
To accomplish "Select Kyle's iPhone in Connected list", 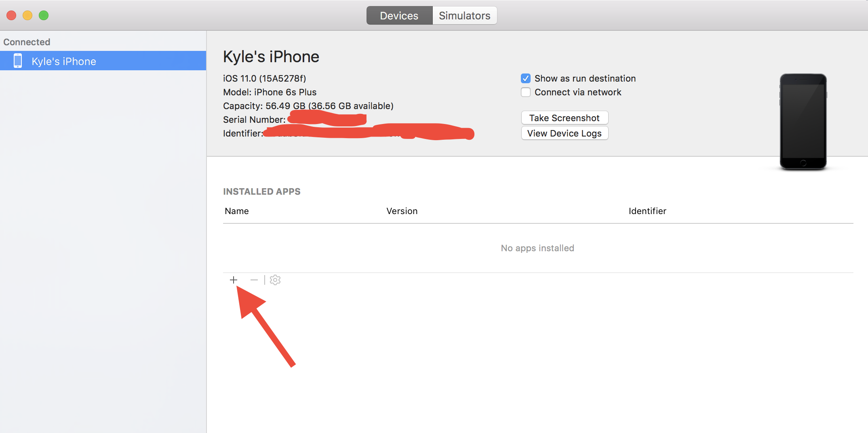I will pyautogui.click(x=103, y=61).
